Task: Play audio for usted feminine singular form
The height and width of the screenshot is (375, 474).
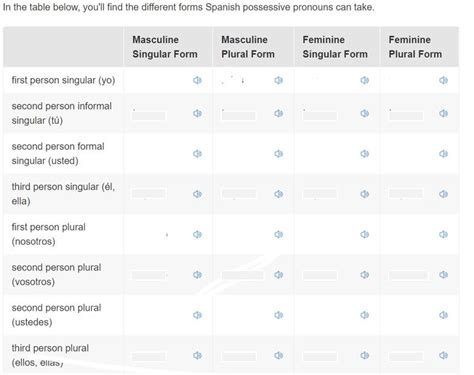Action: coord(365,154)
